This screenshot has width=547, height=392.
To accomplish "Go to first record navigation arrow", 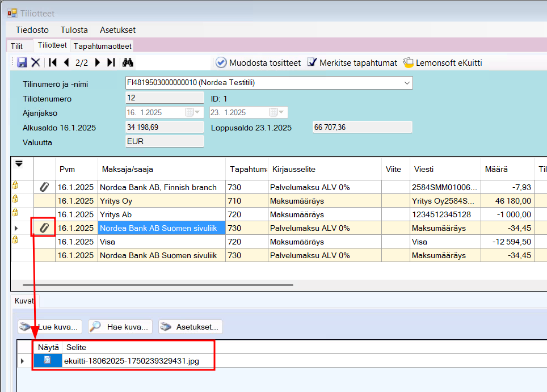I will click(53, 62).
